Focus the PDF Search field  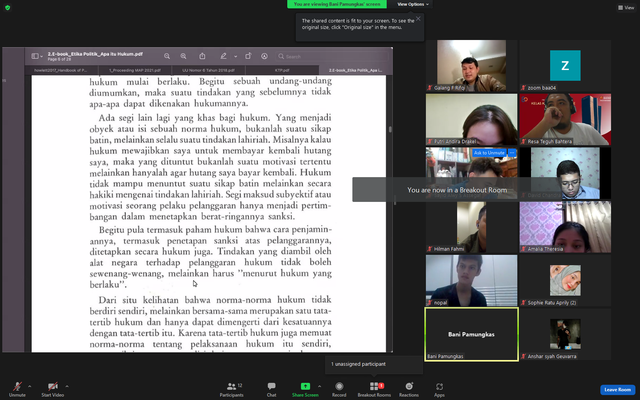[331, 56]
